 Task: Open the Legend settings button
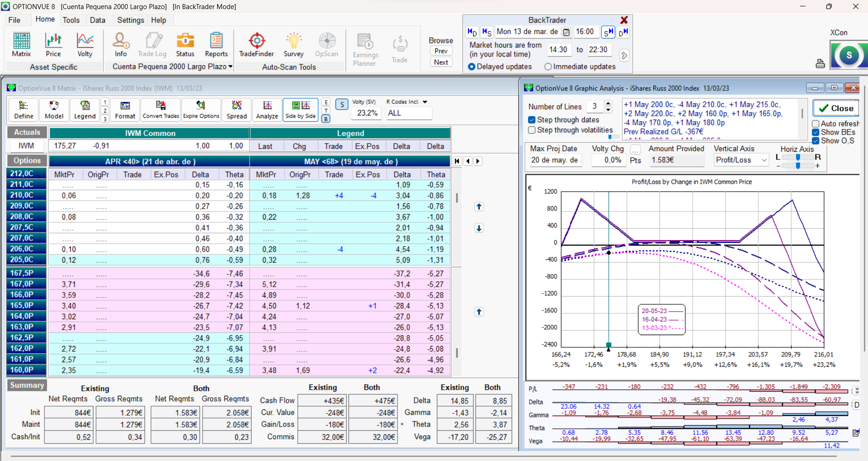point(85,110)
